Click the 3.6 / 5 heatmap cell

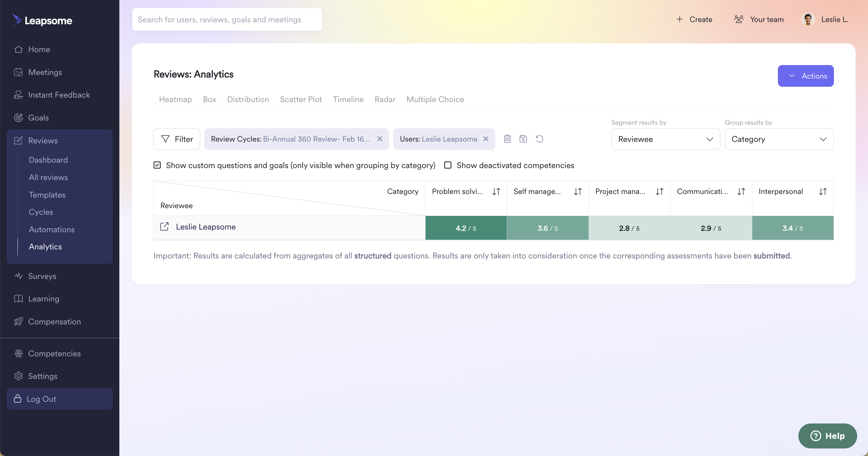click(548, 228)
